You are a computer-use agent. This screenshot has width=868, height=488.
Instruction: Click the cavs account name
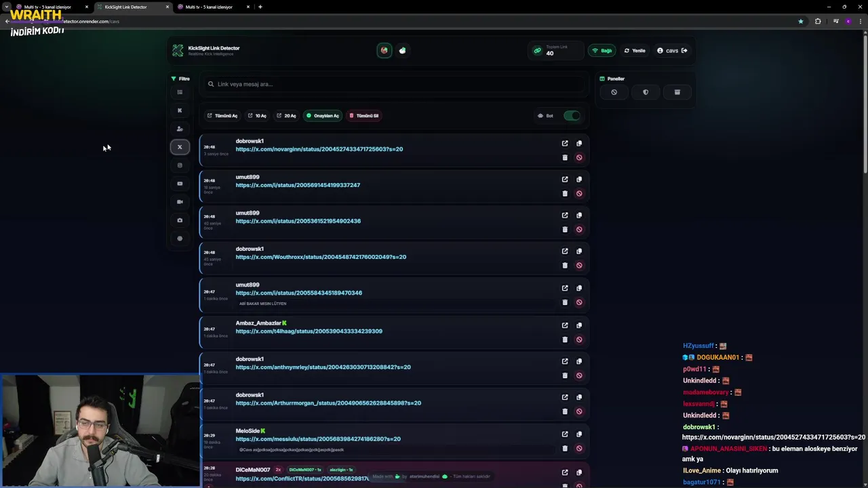672,50
